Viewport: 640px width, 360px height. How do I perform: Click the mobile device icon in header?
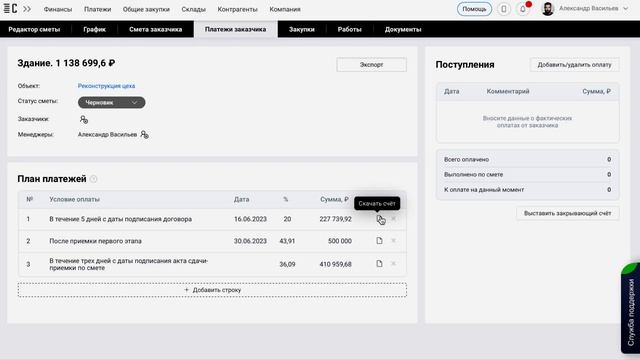[x=504, y=9]
